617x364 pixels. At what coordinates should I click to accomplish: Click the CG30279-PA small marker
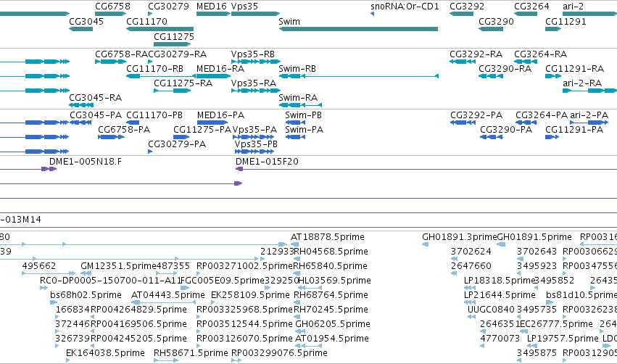pyautogui.click(x=150, y=152)
